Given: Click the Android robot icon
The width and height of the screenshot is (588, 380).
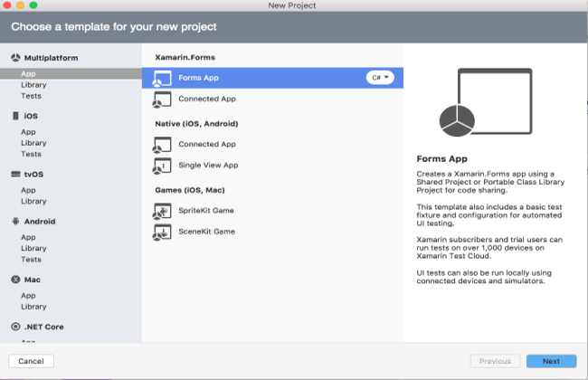Looking at the screenshot, I should (x=15, y=222).
